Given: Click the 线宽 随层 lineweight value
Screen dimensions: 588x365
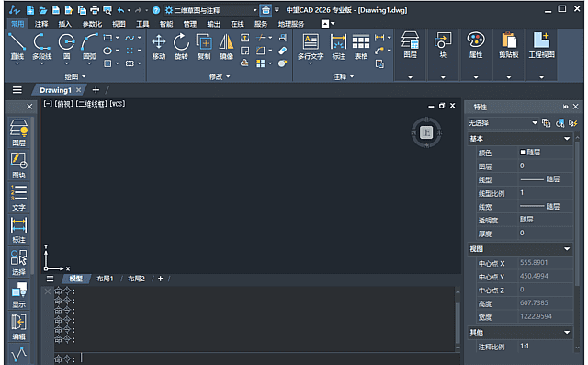Looking at the screenshot, I should [x=546, y=206].
